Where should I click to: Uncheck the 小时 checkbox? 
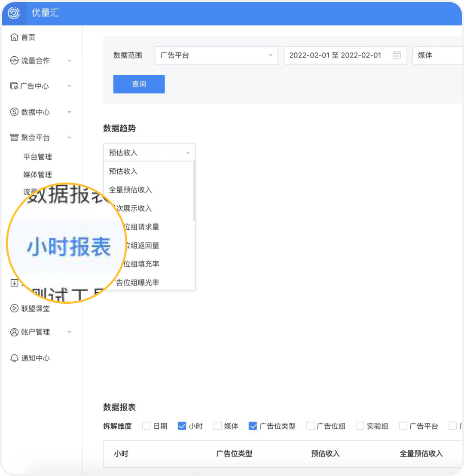[x=182, y=426]
